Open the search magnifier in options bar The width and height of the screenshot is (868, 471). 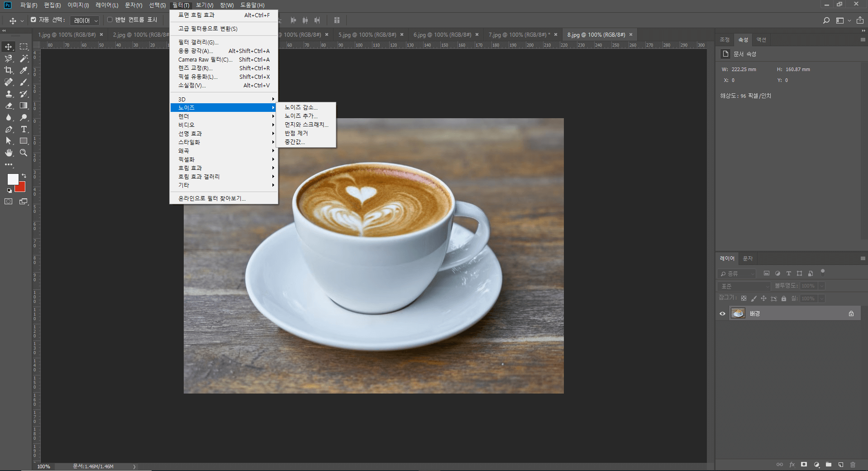(x=826, y=20)
